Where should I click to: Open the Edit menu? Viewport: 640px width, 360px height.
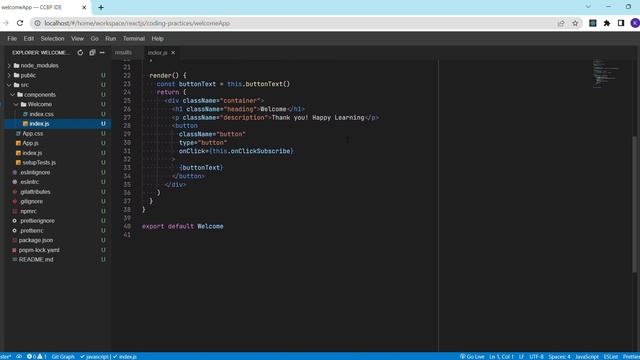(29, 38)
